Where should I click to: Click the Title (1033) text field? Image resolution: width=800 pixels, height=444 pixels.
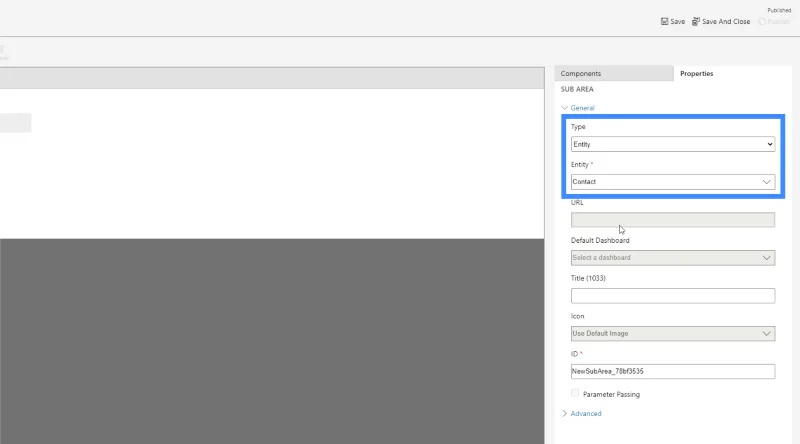coord(672,295)
